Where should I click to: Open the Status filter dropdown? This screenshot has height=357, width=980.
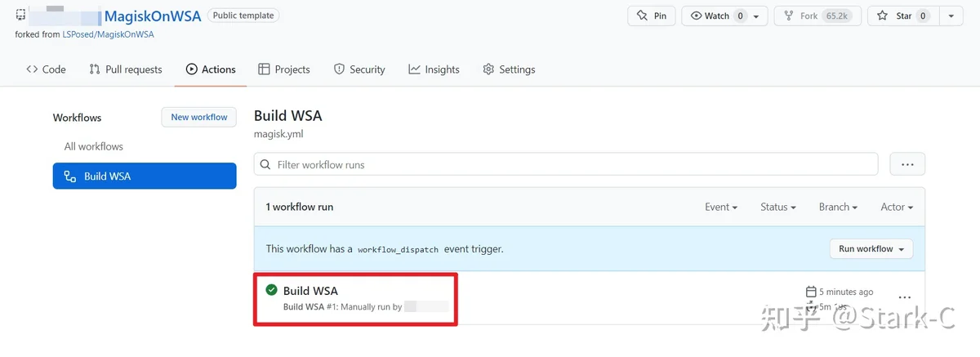pos(778,207)
